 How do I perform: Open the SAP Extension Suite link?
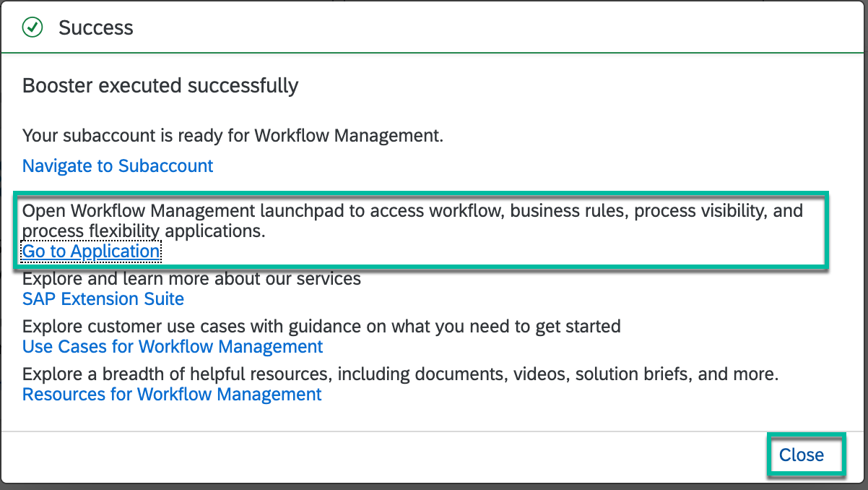103,298
